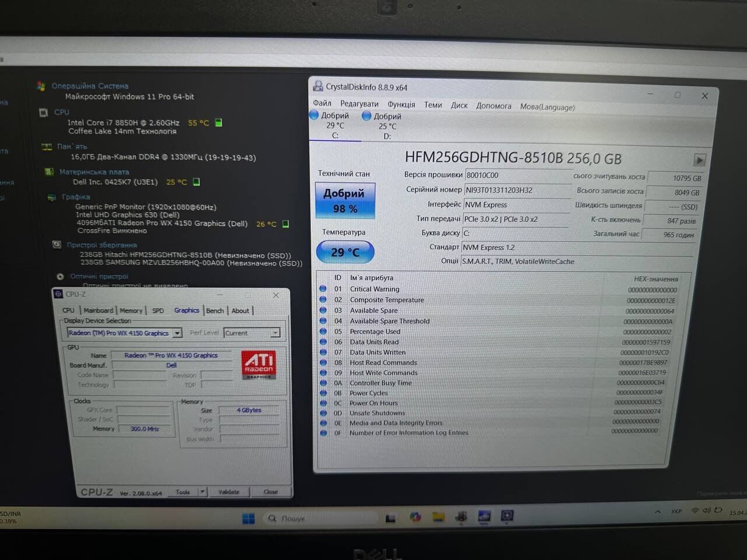Screen dimensions: 747x560
Task: Click the Validate button in CPU-Z
Action: click(229, 492)
